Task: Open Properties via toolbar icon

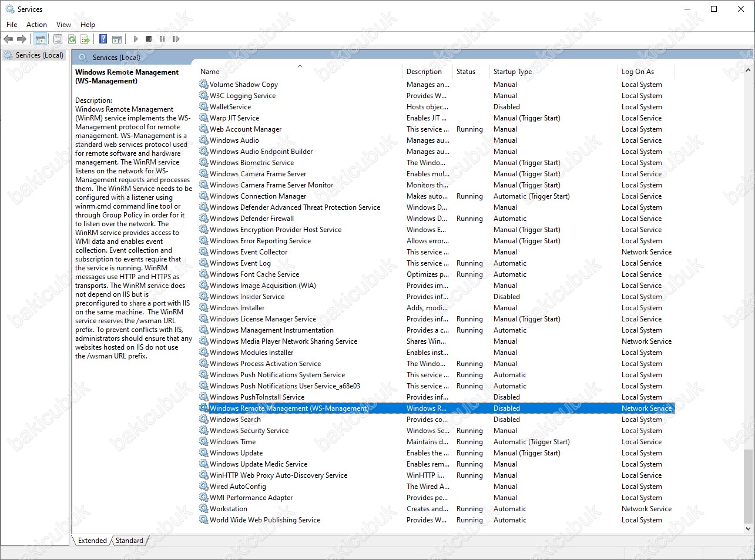Action: click(x=58, y=39)
